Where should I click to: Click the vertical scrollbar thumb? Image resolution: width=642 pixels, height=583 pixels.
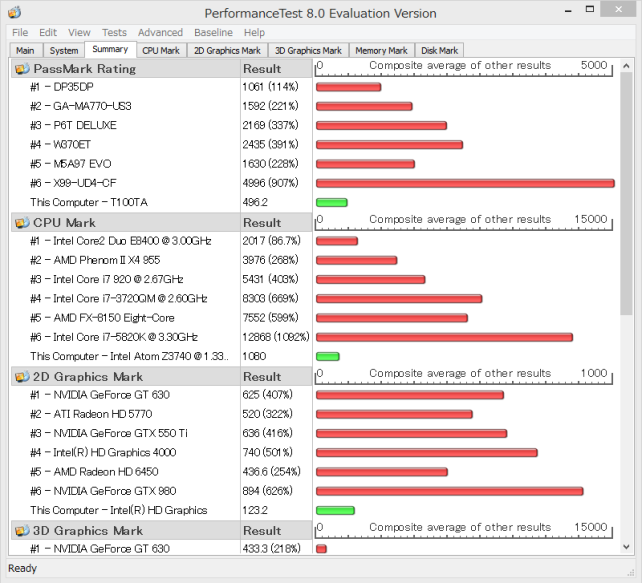pos(626,193)
